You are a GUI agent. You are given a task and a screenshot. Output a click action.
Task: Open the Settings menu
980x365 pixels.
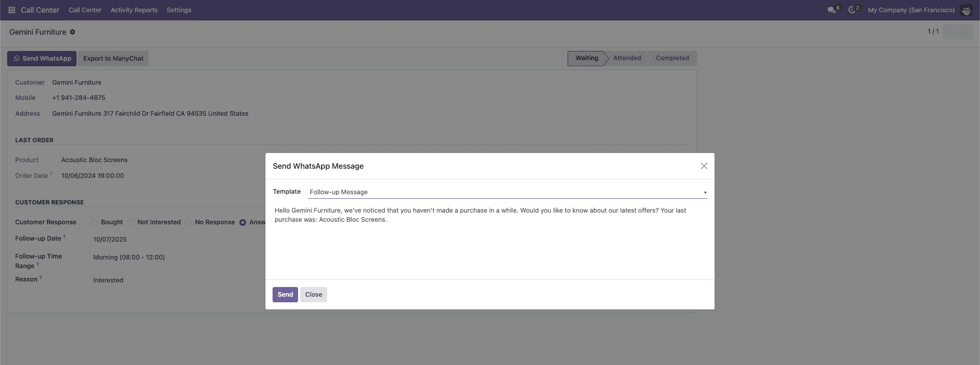(179, 10)
